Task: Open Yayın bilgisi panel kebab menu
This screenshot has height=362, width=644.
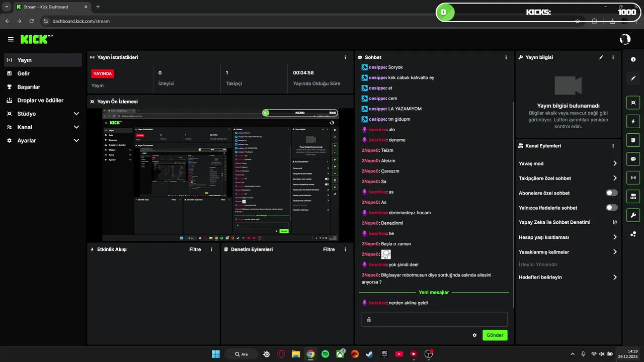Action: [x=613, y=57]
